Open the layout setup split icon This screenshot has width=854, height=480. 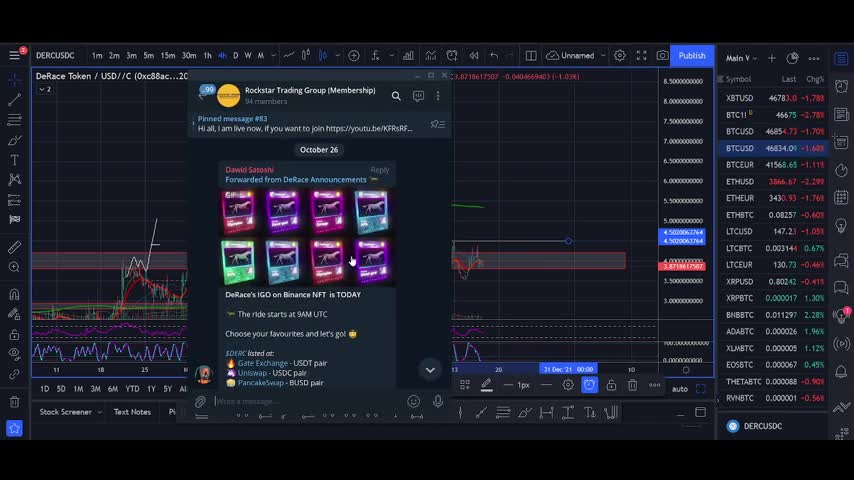coord(530,56)
